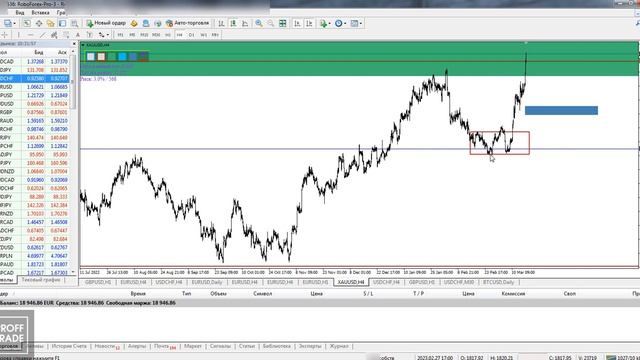
Task: Switch timeframe to D1
Action: point(191,35)
